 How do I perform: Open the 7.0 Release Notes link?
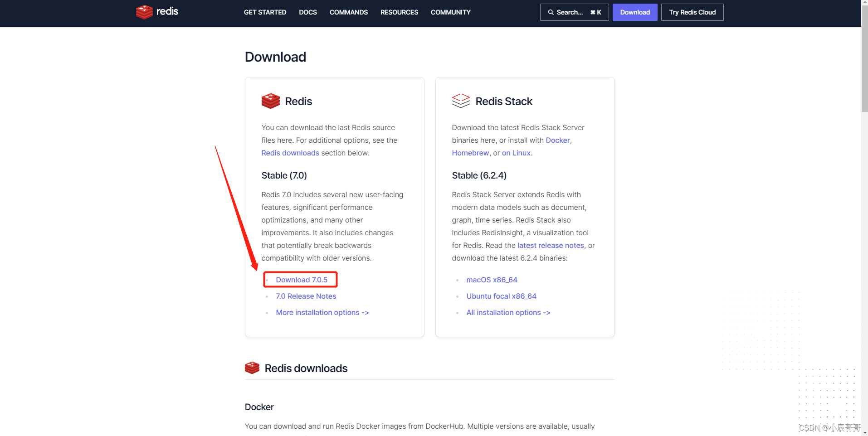[306, 296]
